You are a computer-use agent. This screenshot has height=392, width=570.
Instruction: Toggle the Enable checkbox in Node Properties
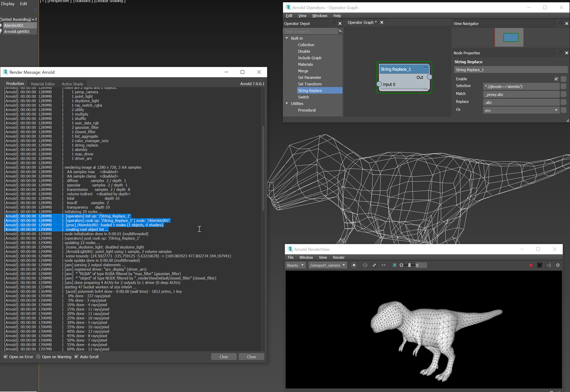click(556, 79)
